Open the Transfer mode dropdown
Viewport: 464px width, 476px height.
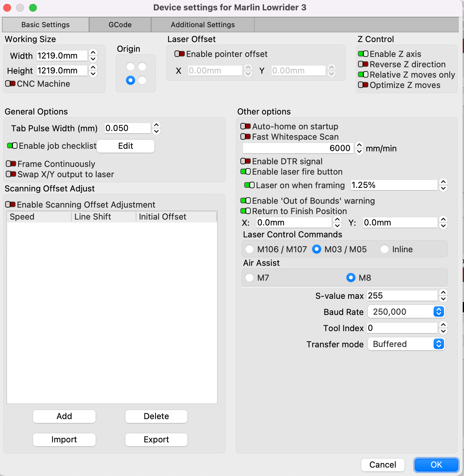click(406, 344)
